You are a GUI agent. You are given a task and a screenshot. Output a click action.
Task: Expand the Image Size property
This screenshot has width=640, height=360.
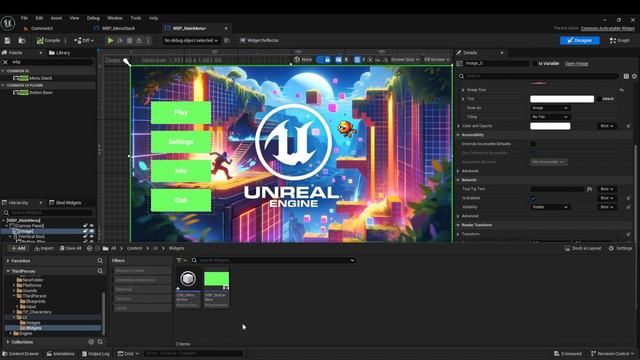[x=463, y=90]
